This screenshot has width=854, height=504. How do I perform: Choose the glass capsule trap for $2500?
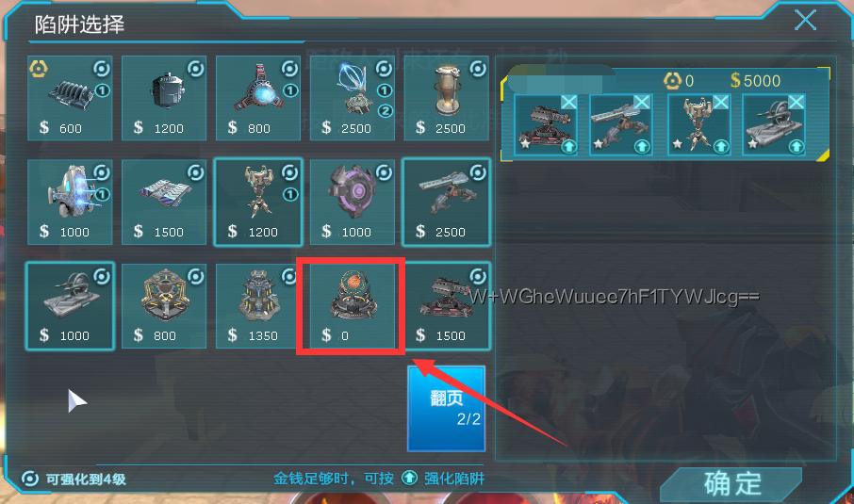click(446, 99)
